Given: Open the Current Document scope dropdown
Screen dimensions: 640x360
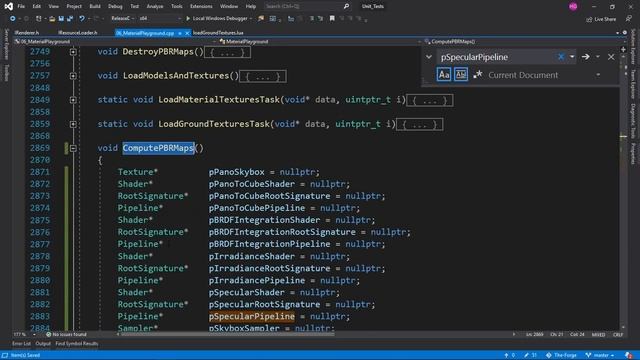Looking at the screenshot, I should 598,75.
